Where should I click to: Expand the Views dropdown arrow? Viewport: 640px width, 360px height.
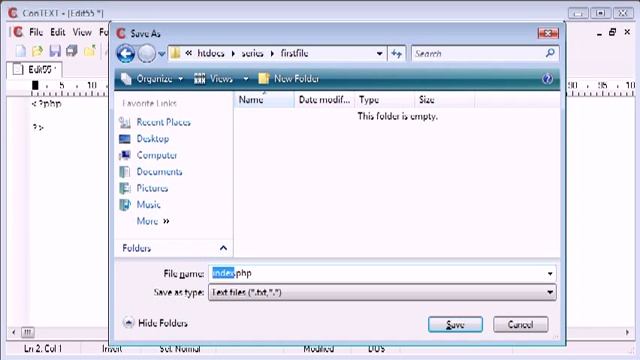click(x=246, y=79)
